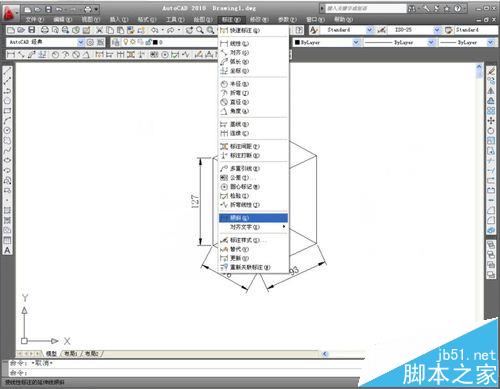Click the black layer color swatch

click(x=155, y=42)
